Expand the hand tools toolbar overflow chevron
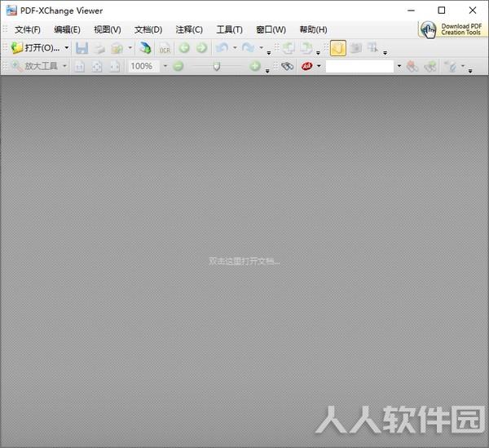This screenshot has height=448, width=489. tap(385, 53)
